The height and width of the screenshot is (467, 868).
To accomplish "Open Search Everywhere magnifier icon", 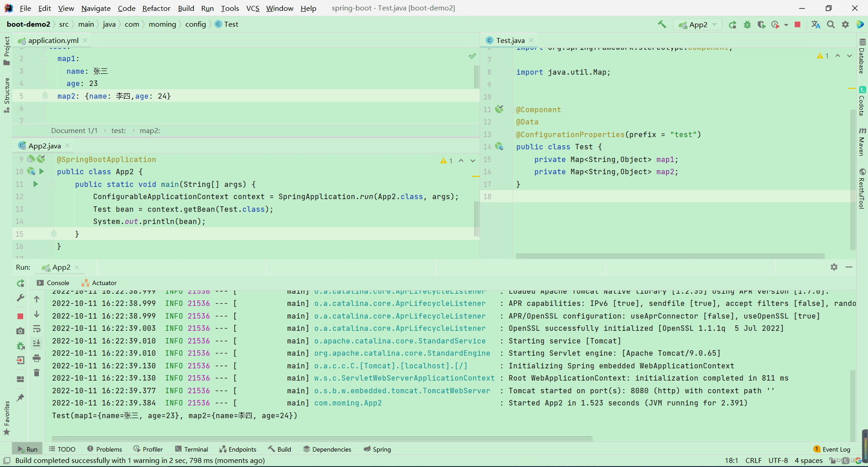I will coord(831,24).
